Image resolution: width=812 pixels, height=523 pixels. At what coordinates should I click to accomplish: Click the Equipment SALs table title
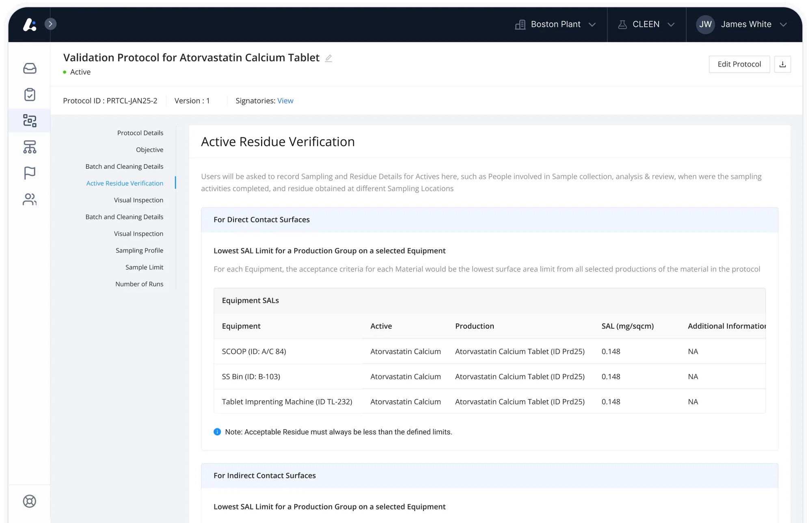(250, 301)
